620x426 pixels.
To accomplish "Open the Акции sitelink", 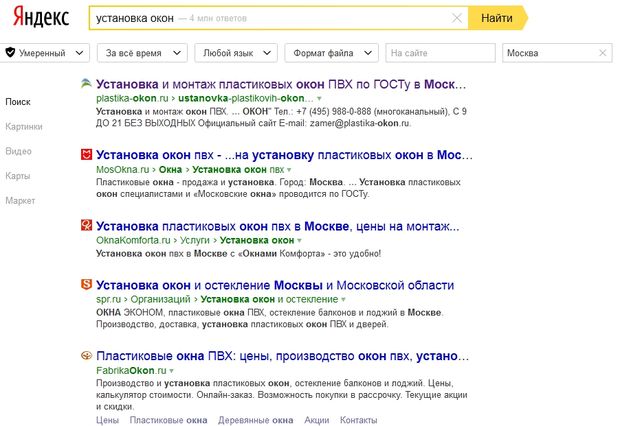I will [x=317, y=420].
